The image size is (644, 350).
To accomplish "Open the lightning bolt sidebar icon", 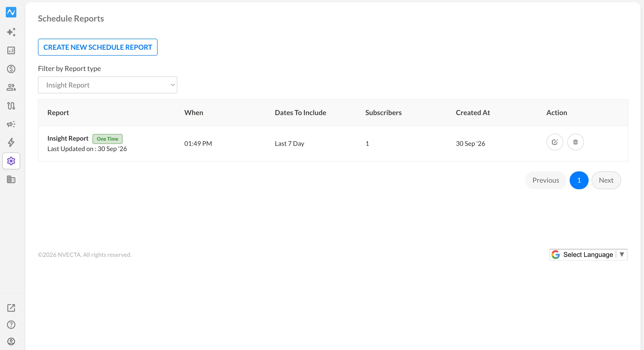I will [x=11, y=142].
